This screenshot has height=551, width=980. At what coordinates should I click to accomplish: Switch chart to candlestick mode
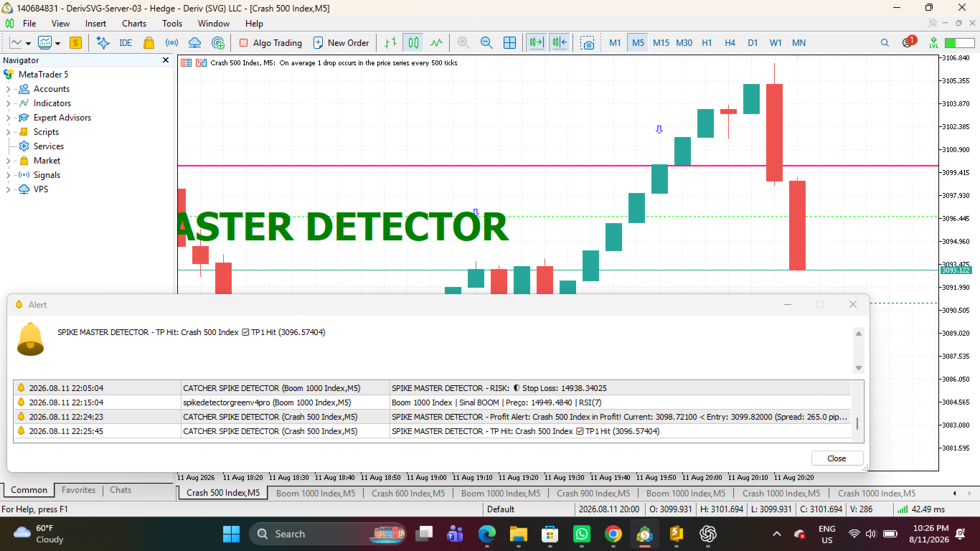tap(413, 43)
